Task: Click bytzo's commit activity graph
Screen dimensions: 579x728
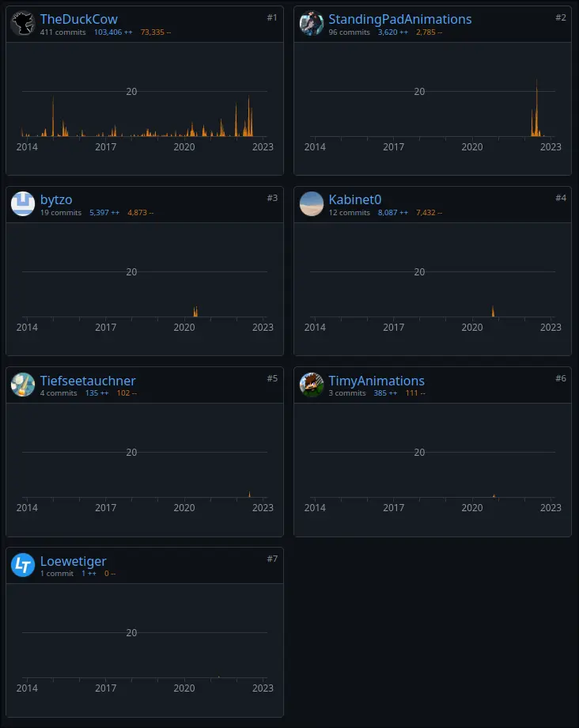Action: point(144,290)
